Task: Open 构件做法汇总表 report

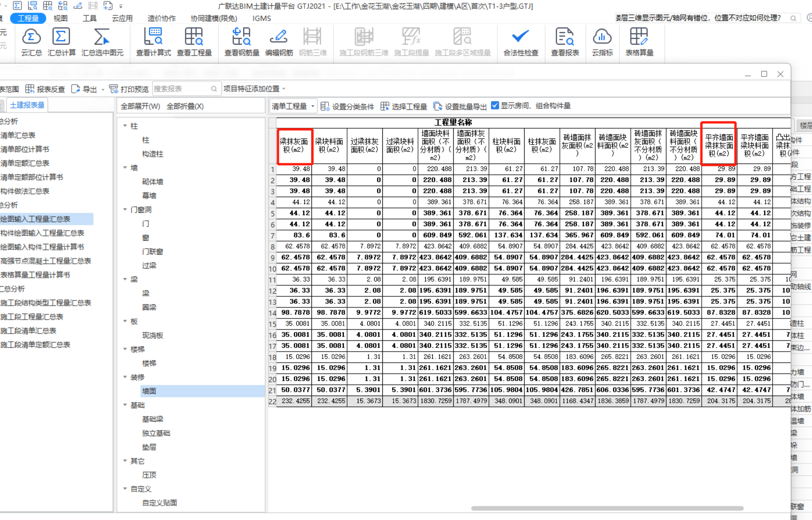Action: click(x=25, y=191)
